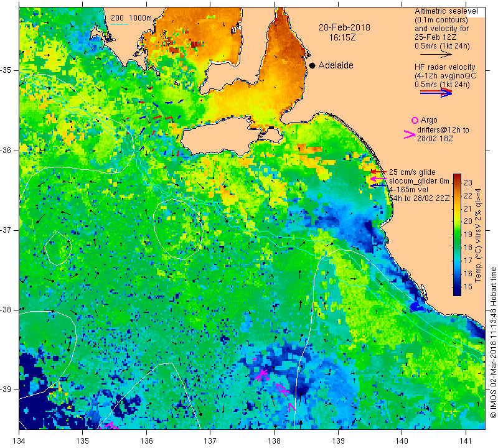
Task: Click the 'slocum_glider 0m' label
Action: 419,181
